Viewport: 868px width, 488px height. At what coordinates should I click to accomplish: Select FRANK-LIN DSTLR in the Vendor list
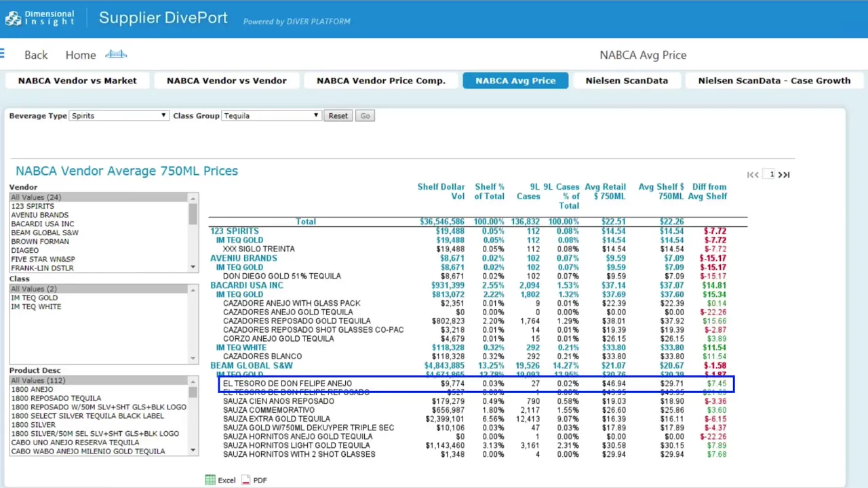(x=99, y=268)
